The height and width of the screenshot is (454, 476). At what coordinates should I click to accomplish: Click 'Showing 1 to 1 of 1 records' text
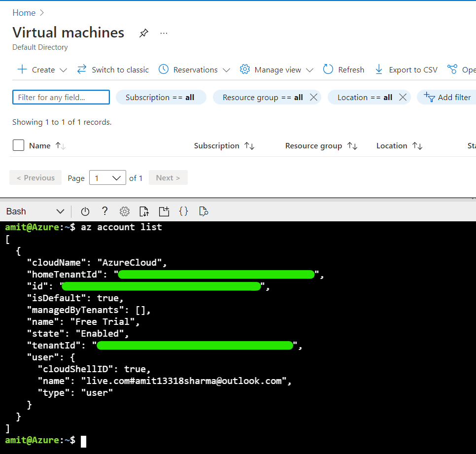pyautogui.click(x=62, y=122)
